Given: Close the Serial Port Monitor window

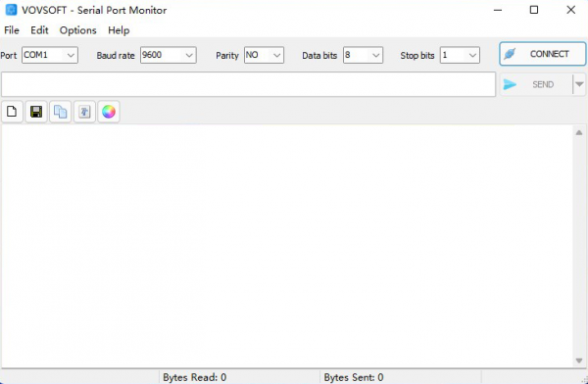Looking at the screenshot, I should pyautogui.click(x=570, y=10).
